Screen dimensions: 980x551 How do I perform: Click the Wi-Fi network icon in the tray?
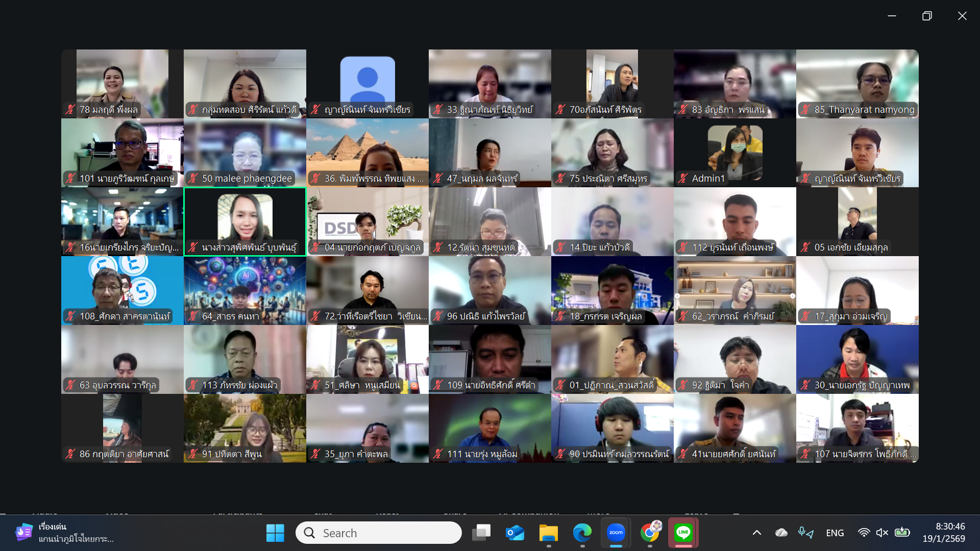[864, 533]
